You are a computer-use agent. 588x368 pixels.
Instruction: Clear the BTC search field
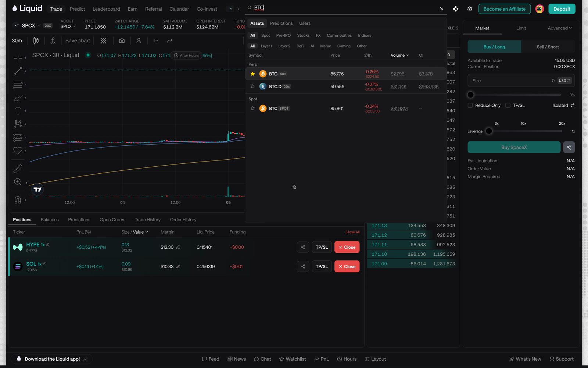442,9
